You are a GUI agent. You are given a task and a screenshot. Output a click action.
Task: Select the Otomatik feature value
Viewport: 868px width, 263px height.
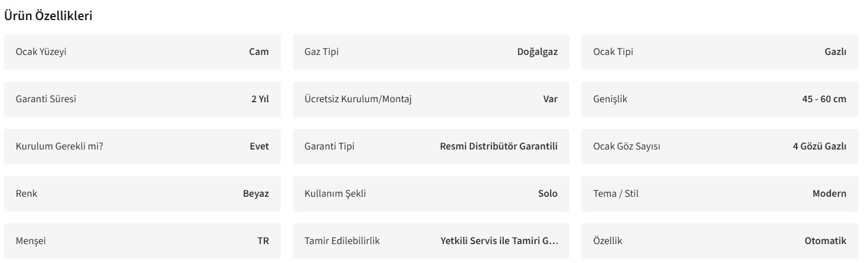pos(825,241)
